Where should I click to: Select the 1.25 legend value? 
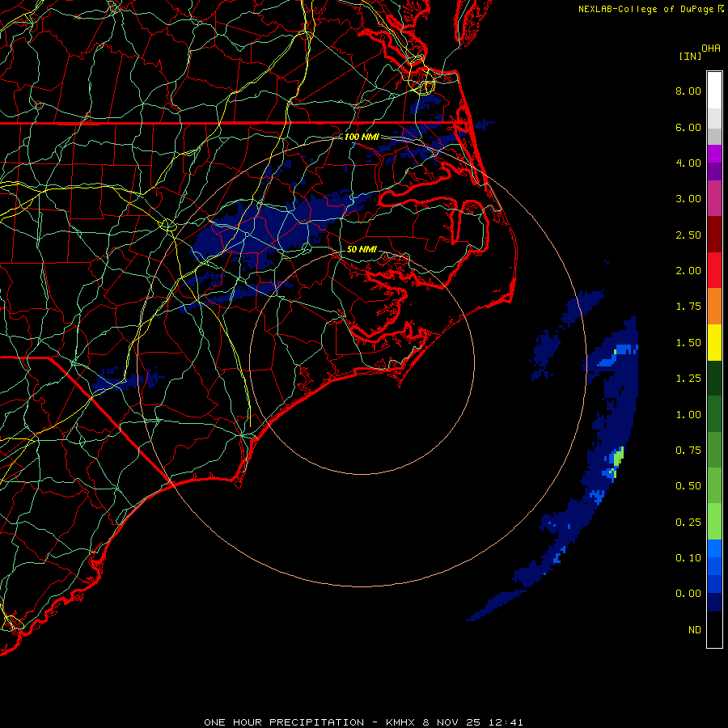tap(688, 379)
